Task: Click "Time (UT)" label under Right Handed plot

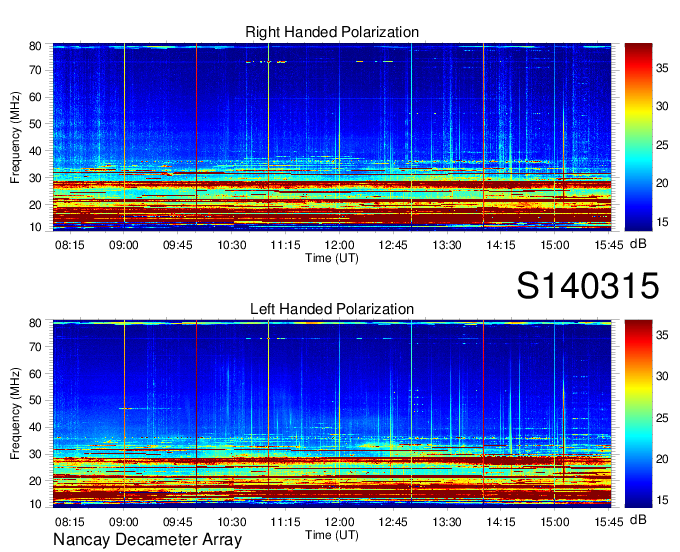Action: (332, 258)
